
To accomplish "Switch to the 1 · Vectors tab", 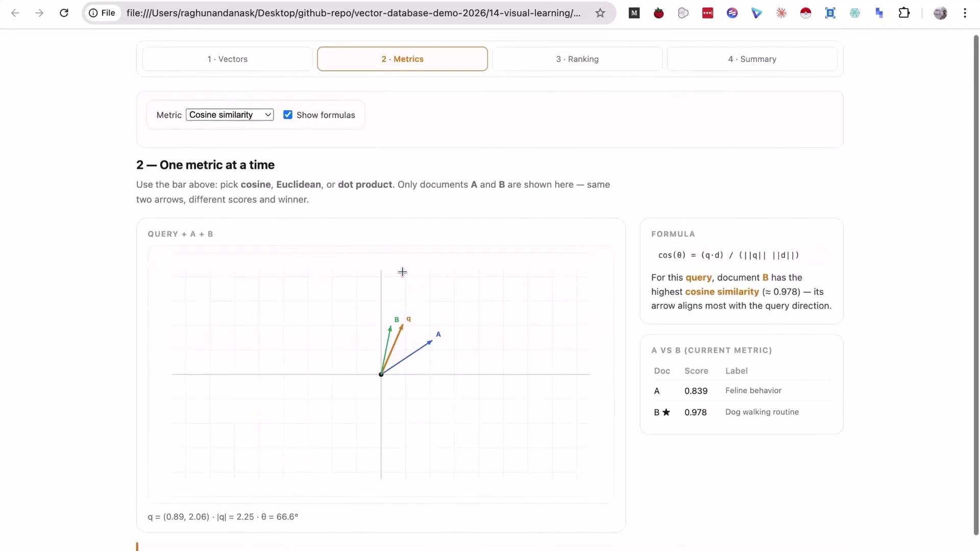I will point(228,59).
